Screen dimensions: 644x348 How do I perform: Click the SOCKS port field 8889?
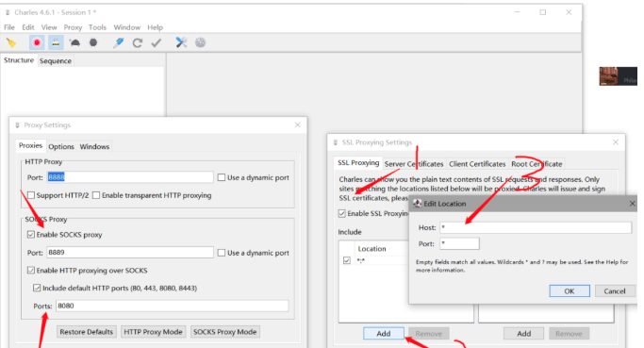coord(130,252)
